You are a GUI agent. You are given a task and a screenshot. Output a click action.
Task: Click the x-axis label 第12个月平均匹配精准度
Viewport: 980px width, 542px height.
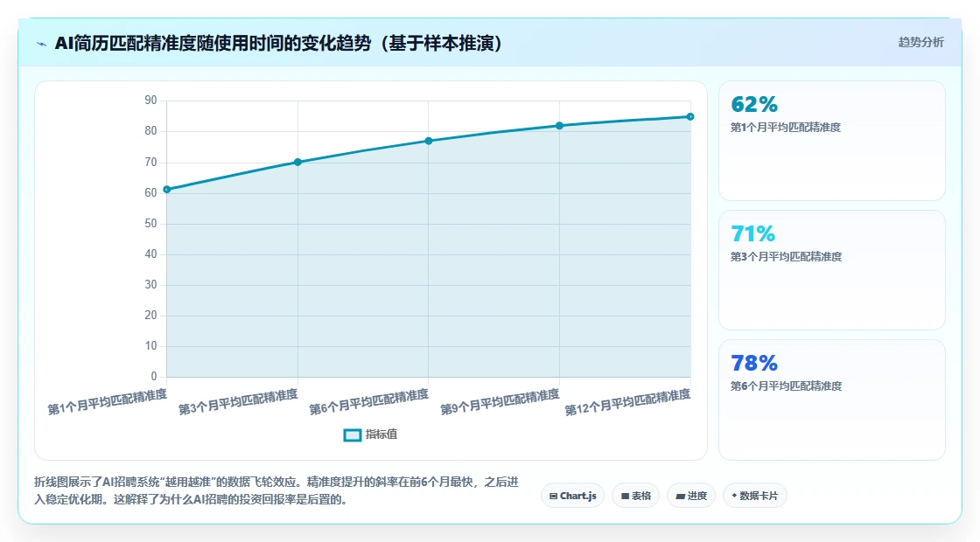click(627, 401)
